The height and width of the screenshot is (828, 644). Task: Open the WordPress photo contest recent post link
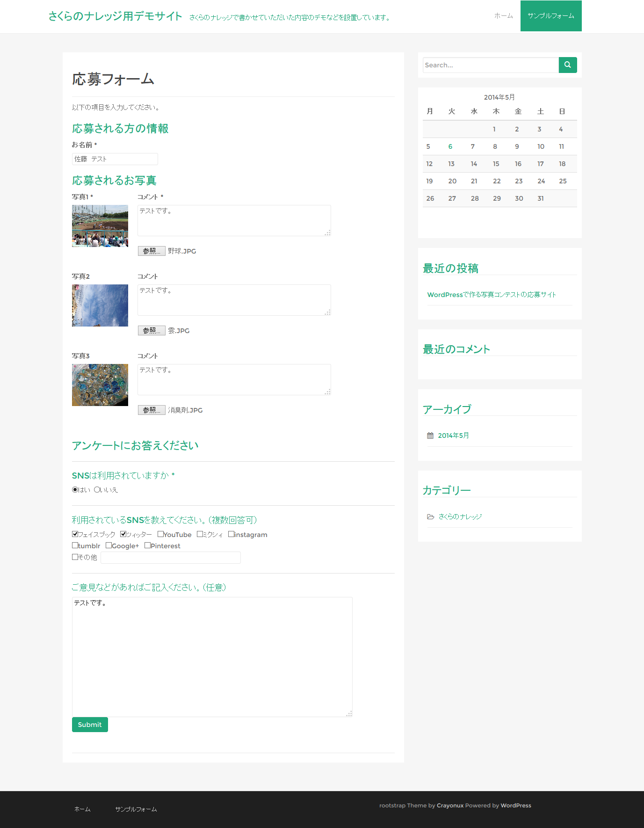[491, 295]
